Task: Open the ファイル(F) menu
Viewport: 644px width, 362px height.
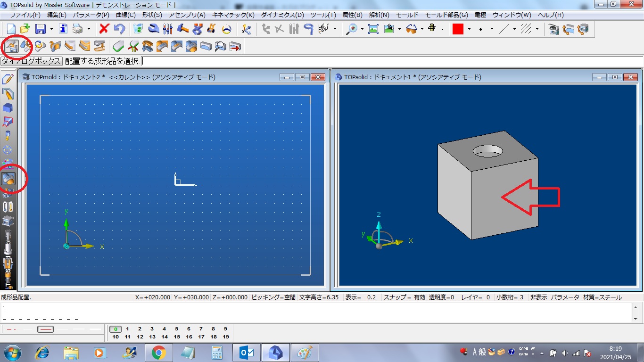Action: tap(25, 15)
